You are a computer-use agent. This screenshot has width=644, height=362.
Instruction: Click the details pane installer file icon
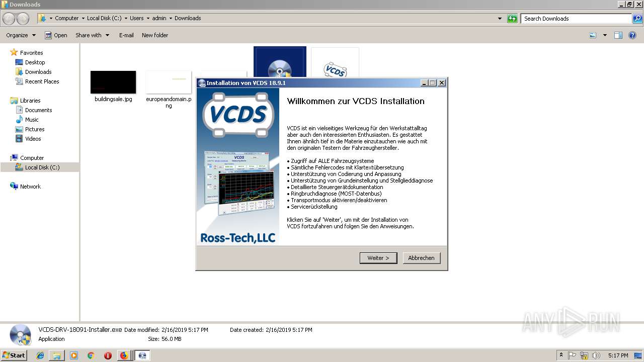tap(20, 335)
